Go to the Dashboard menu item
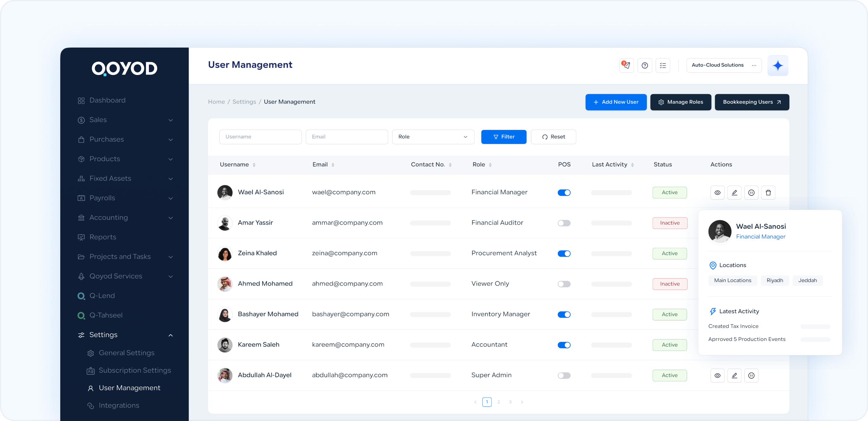This screenshot has height=421, width=868. tap(107, 100)
